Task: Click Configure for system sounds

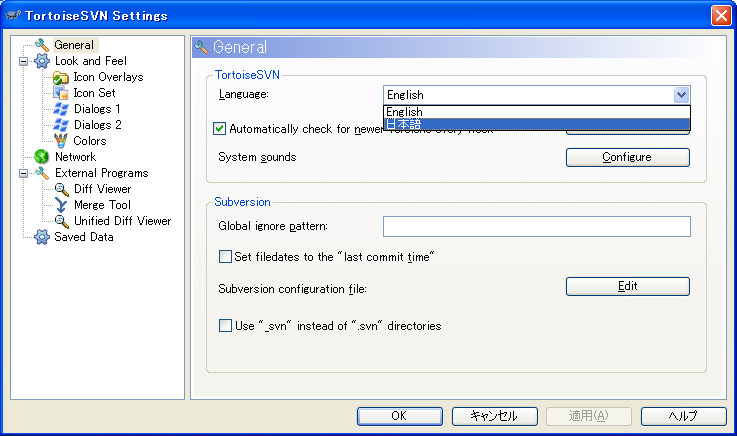Action: pyautogui.click(x=627, y=157)
